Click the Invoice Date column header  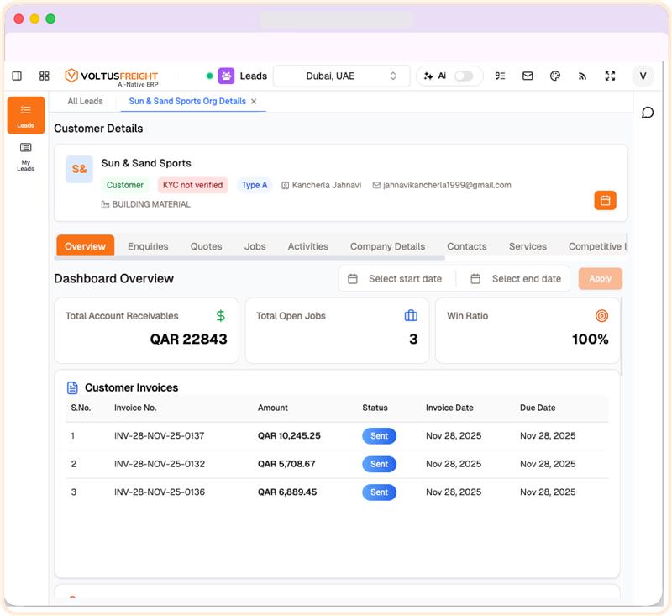pyautogui.click(x=449, y=408)
